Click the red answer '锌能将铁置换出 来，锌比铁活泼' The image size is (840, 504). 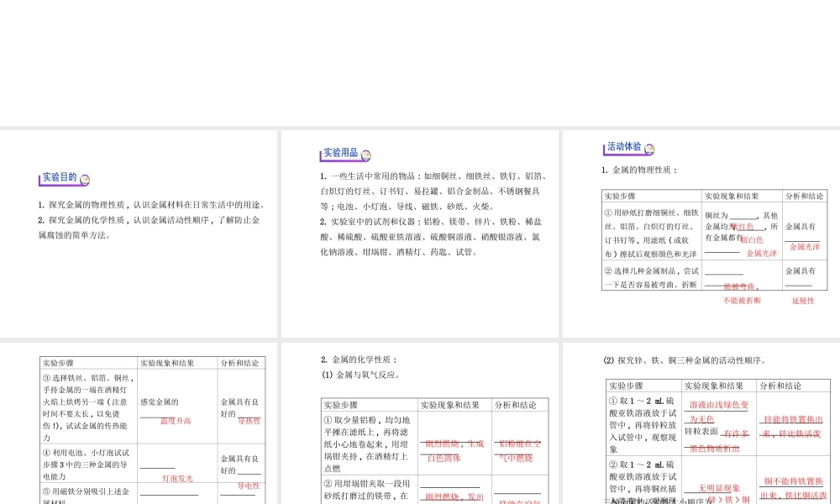(793, 427)
